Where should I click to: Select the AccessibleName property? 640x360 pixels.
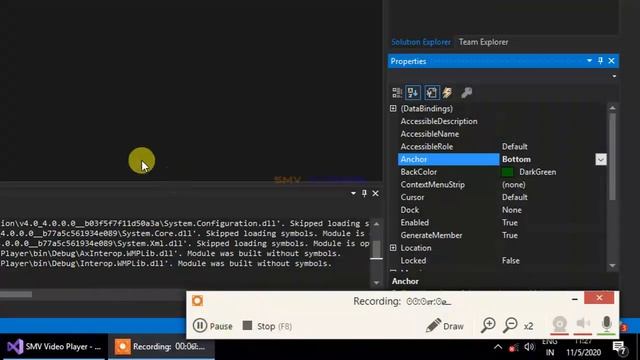[429, 134]
